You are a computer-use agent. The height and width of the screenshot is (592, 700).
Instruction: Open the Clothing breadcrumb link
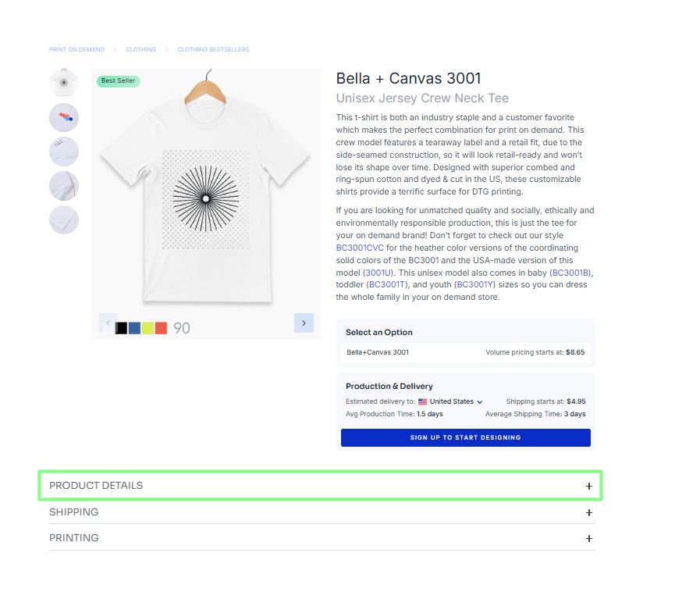pyautogui.click(x=141, y=49)
